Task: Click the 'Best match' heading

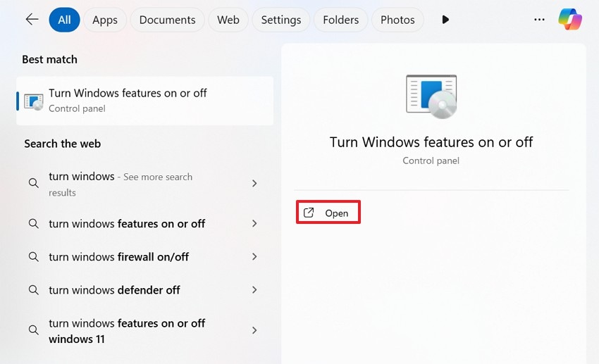Action: pyautogui.click(x=49, y=60)
